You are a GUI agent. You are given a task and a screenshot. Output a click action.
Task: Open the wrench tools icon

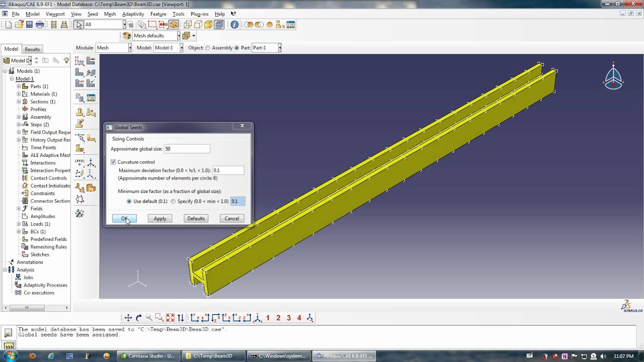[79, 214]
